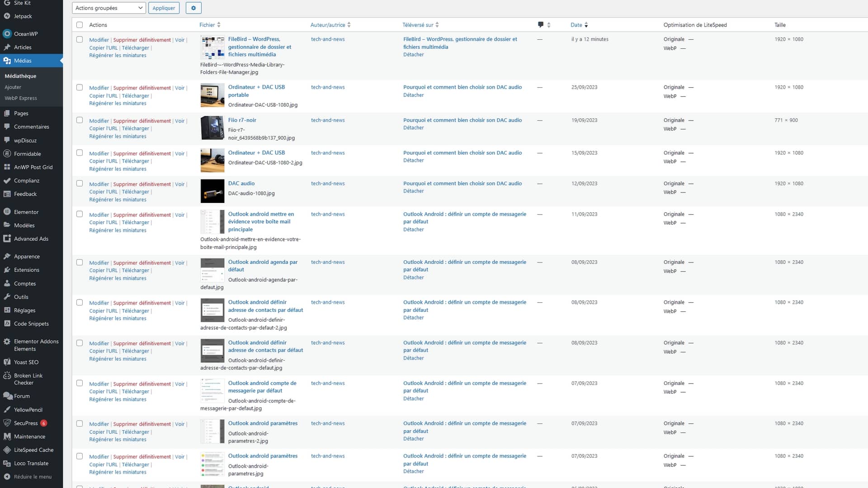Click the gear settings icon button

tap(193, 8)
